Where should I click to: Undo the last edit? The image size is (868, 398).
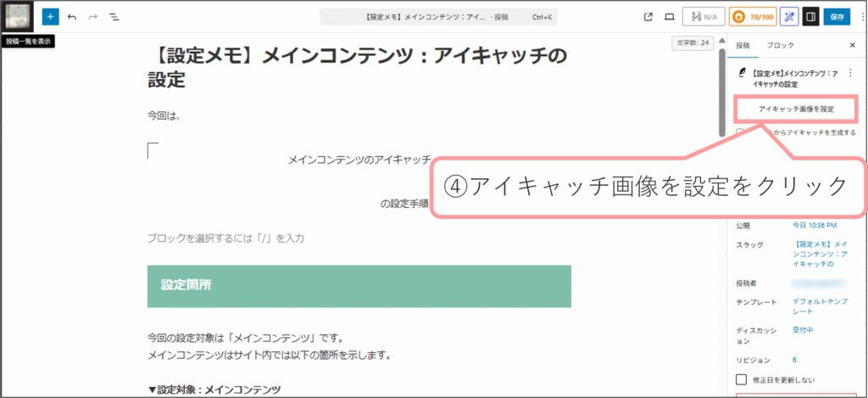pos(72,17)
